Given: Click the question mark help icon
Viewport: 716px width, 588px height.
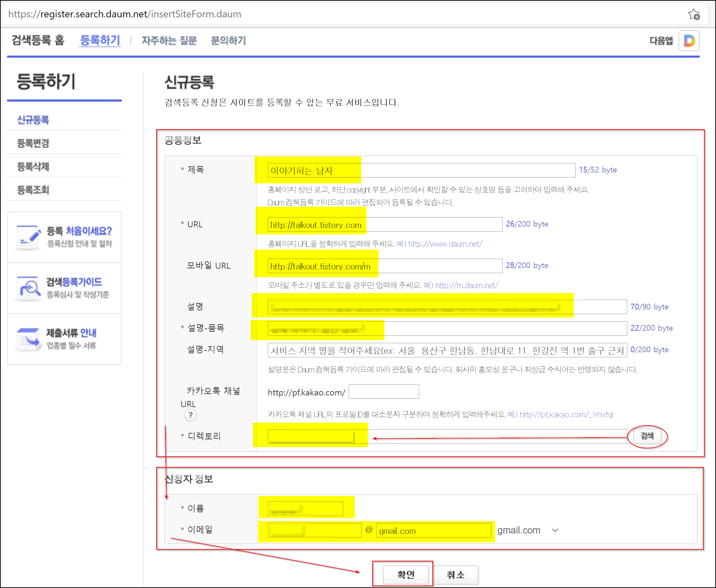Looking at the screenshot, I should (x=191, y=415).
